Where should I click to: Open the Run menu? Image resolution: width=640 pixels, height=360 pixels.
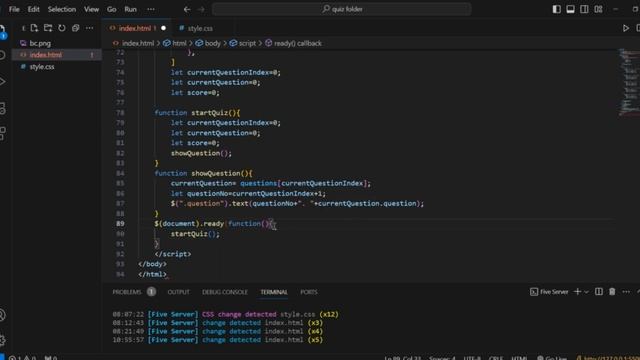131,9
